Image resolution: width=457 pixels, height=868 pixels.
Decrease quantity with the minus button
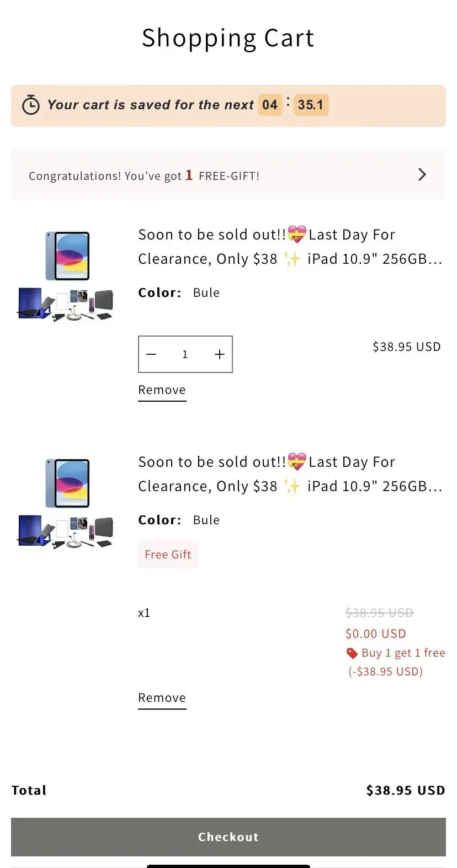pos(152,354)
